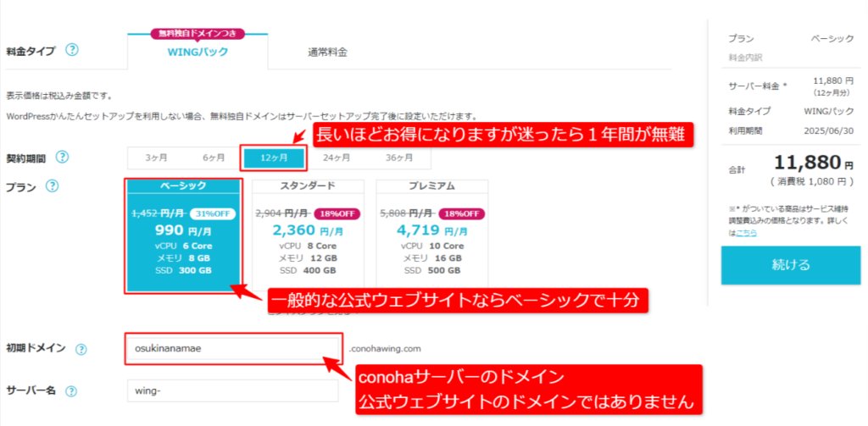Click メモリ 12 GB in スタンダード
Viewport: 868px width, 426px height.
point(308,258)
